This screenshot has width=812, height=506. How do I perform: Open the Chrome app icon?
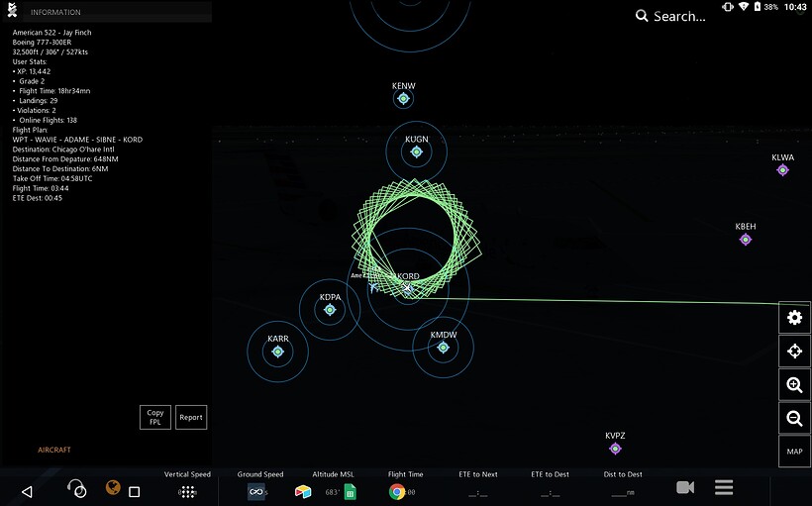(397, 491)
